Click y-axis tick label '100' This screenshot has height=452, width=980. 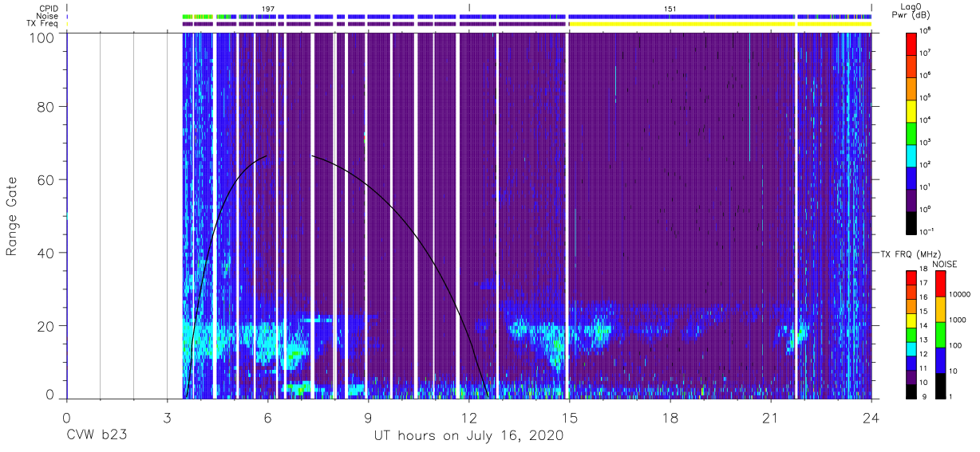click(42, 37)
